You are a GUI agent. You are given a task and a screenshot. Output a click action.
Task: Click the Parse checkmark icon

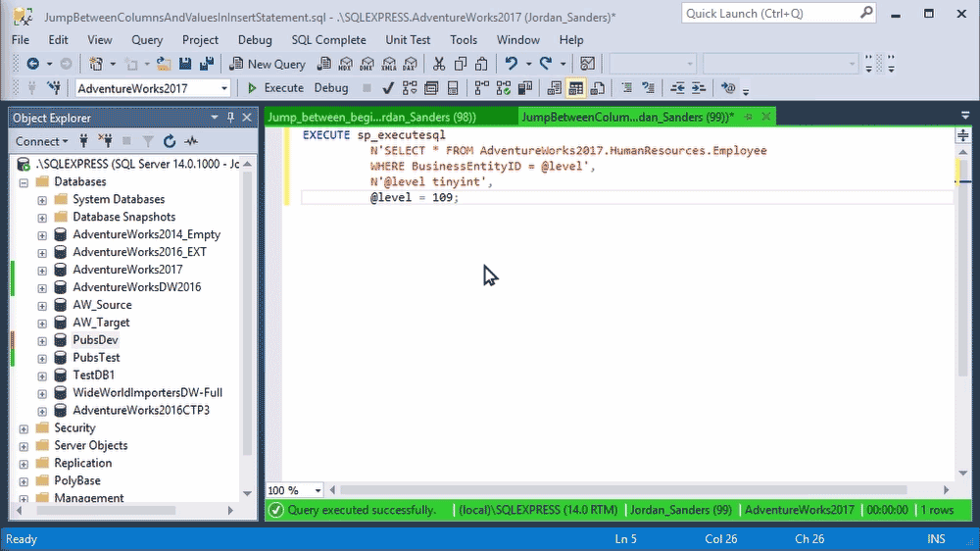click(x=387, y=88)
